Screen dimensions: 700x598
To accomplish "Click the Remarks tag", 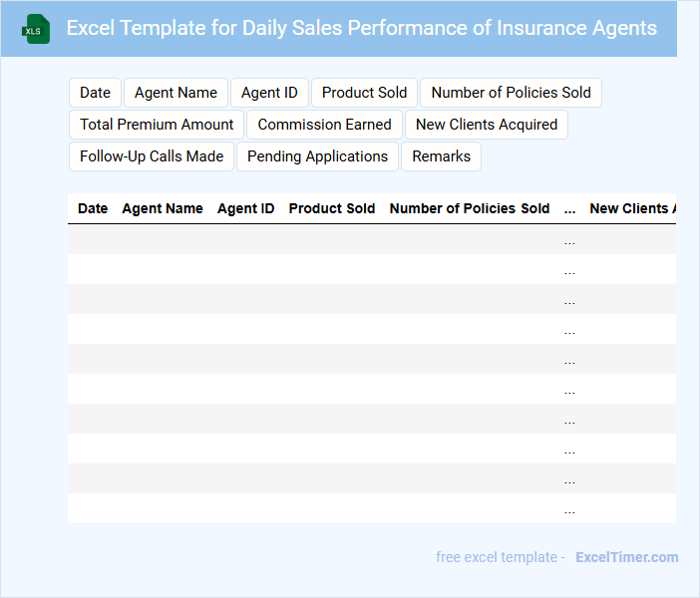I will pyautogui.click(x=441, y=156).
